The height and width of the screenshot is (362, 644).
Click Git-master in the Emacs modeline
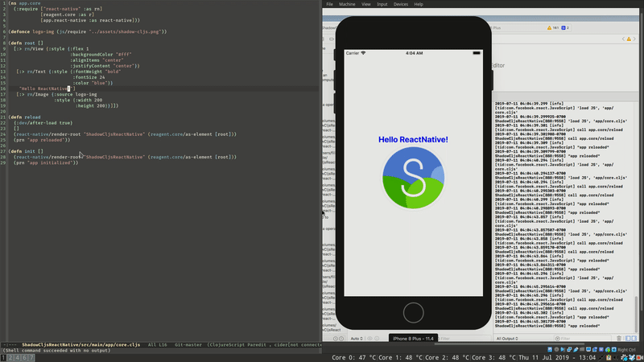pyautogui.click(x=188, y=345)
